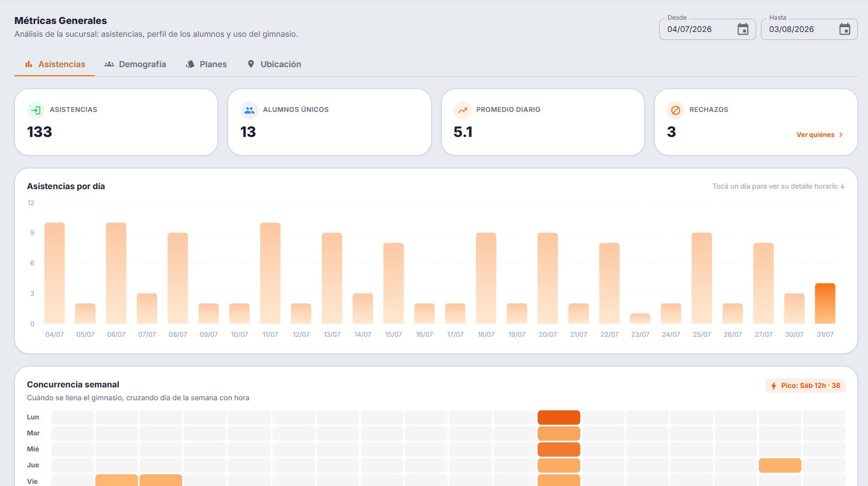Click the 'Concurrencia semanal' heading
The width and height of the screenshot is (868, 486).
click(73, 385)
